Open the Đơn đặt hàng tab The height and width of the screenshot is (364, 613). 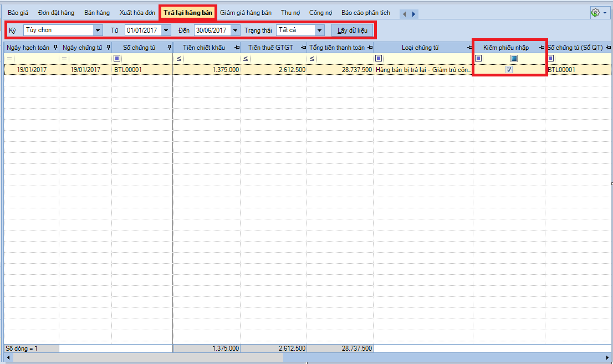click(x=57, y=13)
